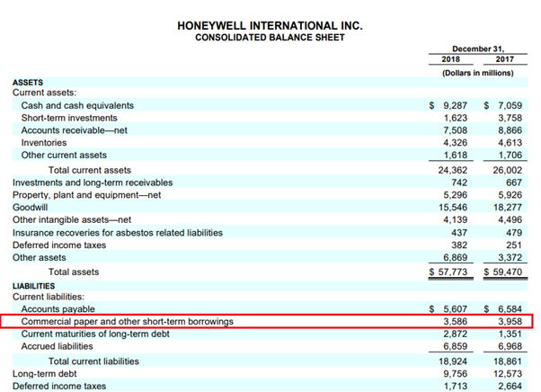This screenshot has width=541, height=392.
Task: Click Total current liabilities row label
Action: 93,361
